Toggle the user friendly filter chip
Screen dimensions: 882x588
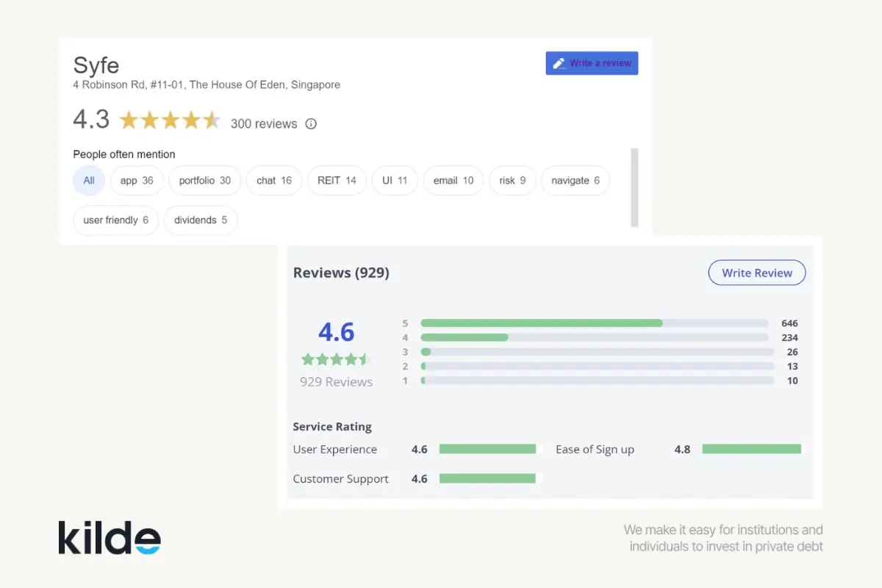pyautogui.click(x=115, y=220)
